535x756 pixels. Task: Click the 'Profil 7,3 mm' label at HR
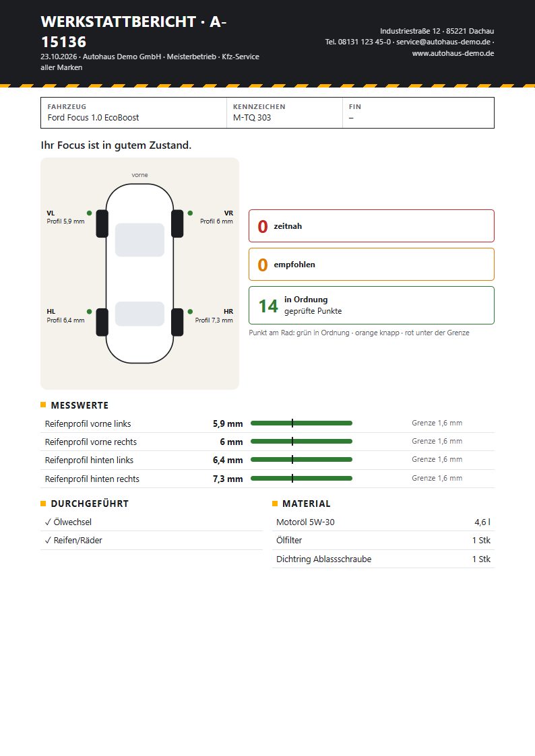214,320
